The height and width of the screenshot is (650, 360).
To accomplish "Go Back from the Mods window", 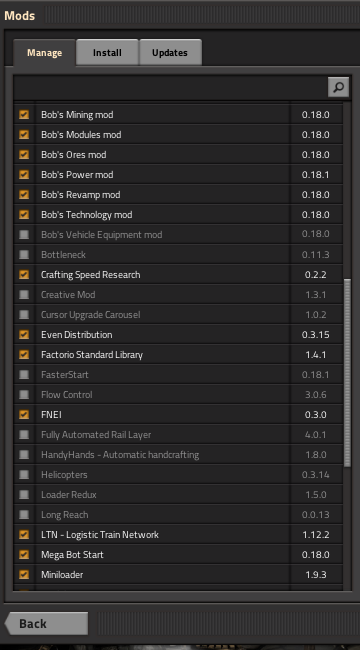I will click(46, 623).
